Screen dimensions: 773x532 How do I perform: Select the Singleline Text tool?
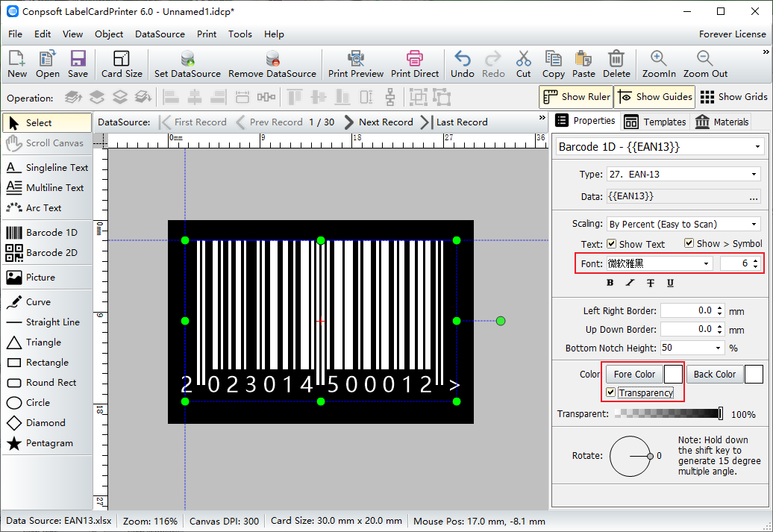[x=47, y=168]
